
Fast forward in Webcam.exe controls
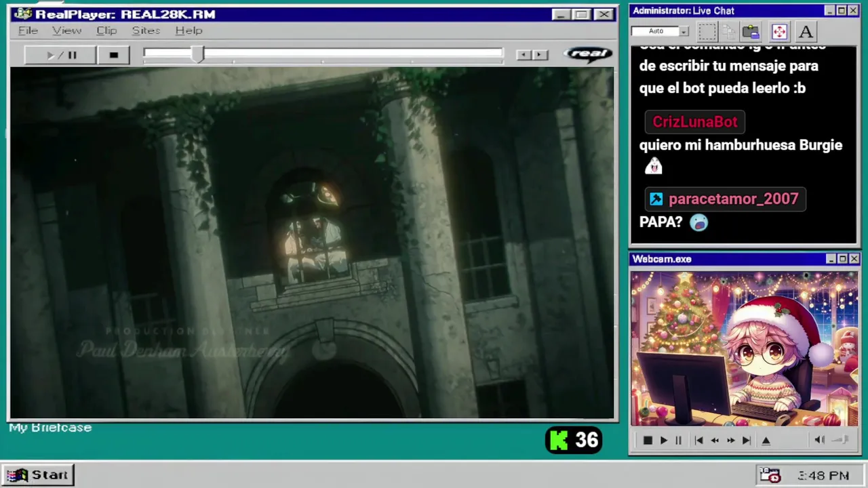tap(731, 441)
